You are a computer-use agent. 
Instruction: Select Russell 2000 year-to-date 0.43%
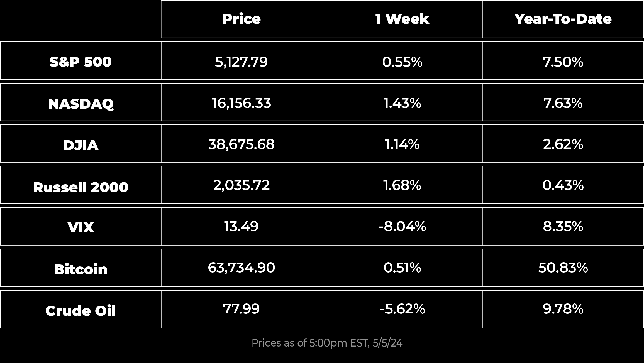[563, 185]
